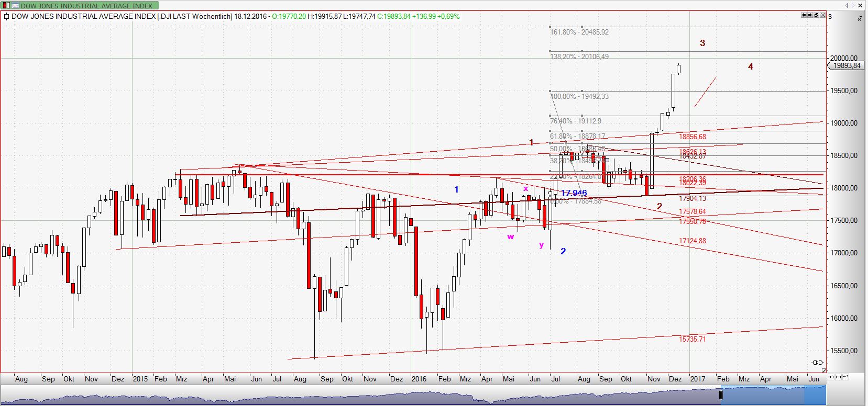Click the first time-axis scaling icon with arrow
Viewport: 868px width, 406px height.
point(831,377)
